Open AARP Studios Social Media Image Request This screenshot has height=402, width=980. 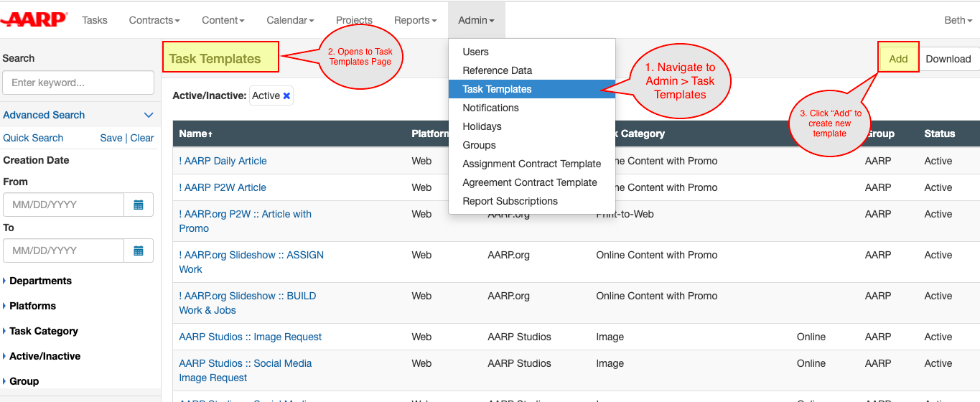pyautogui.click(x=246, y=370)
